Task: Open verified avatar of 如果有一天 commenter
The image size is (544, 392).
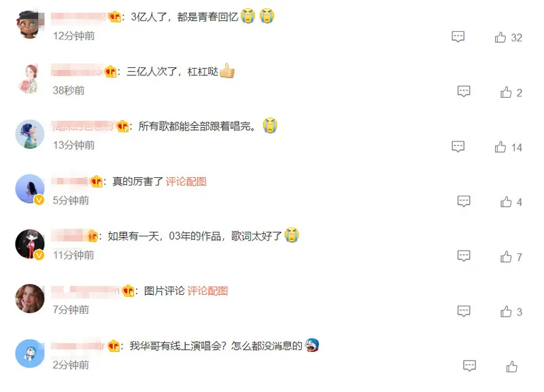Action: coord(30,244)
